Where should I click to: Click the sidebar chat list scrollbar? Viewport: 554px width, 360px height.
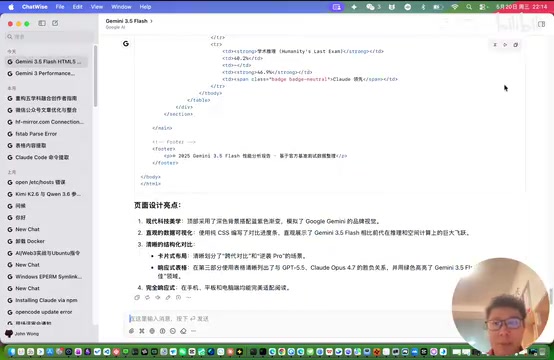point(95,76)
